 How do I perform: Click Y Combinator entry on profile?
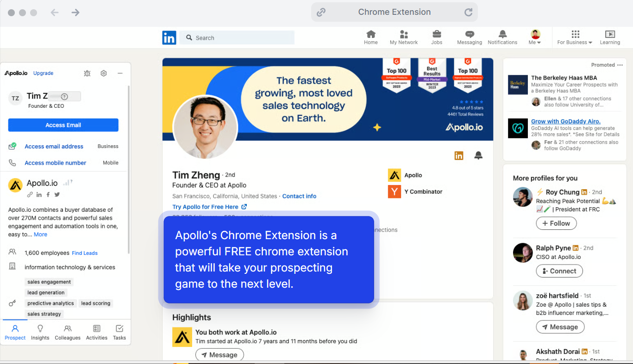pos(415,191)
